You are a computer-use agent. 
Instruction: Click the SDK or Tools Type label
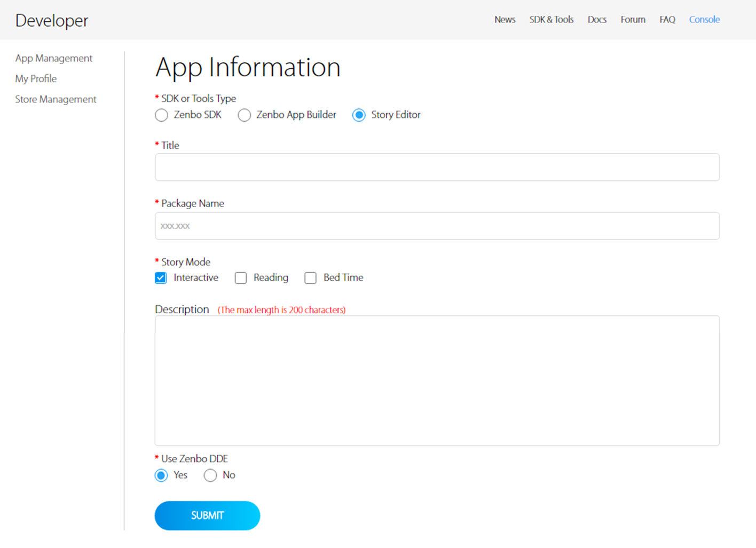coord(199,99)
